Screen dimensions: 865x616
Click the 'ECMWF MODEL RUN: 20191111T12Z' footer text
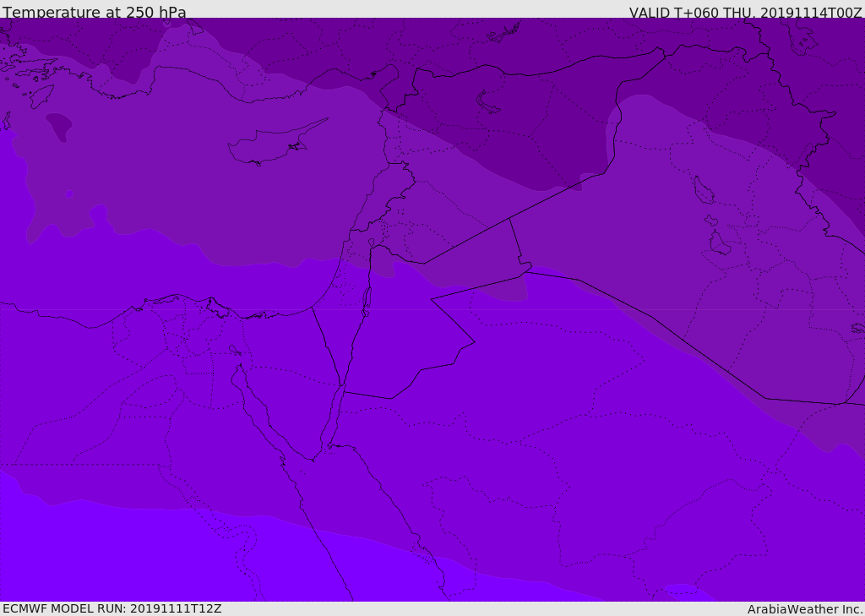(112, 608)
